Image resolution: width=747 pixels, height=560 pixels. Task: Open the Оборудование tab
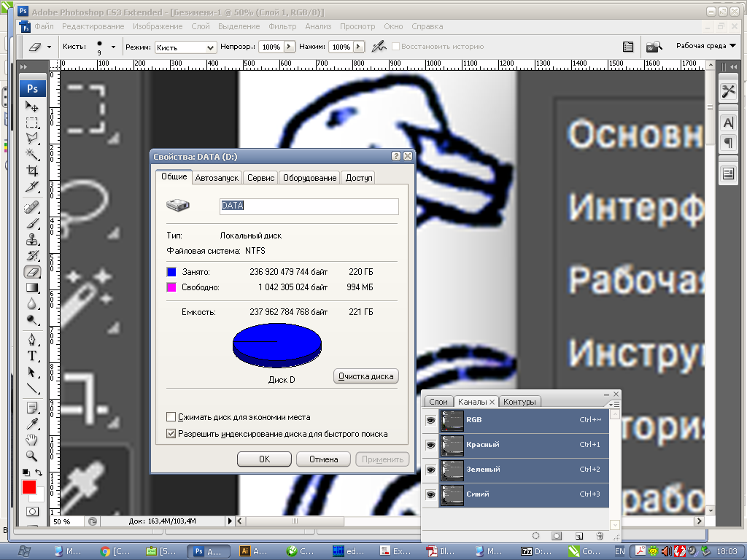pyautogui.click(x=309, y=178)
